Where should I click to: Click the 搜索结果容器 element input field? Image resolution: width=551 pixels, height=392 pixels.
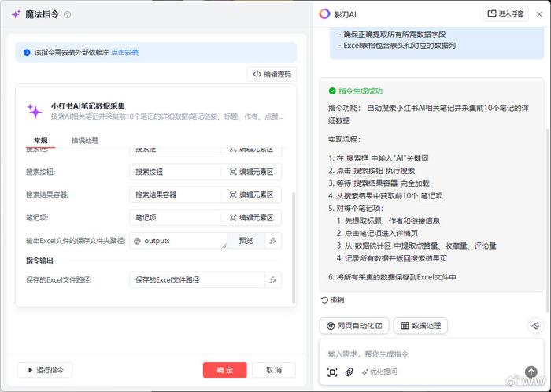pos(175,194)
